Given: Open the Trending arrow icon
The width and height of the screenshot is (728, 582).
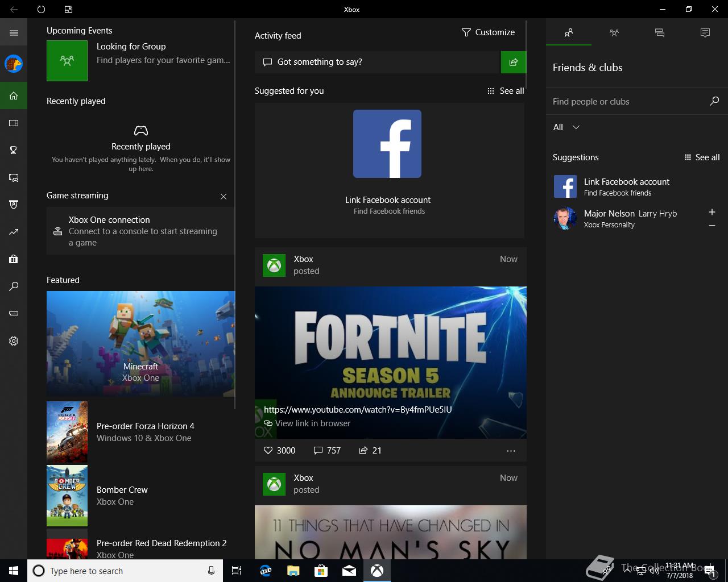Looking at the screenshot, I should (14, 232).
